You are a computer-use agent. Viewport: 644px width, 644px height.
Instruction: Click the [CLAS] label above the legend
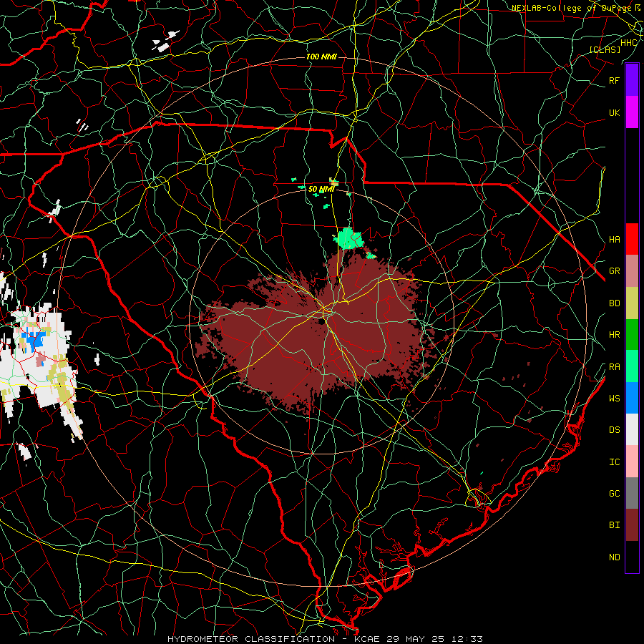click(605, 49)
